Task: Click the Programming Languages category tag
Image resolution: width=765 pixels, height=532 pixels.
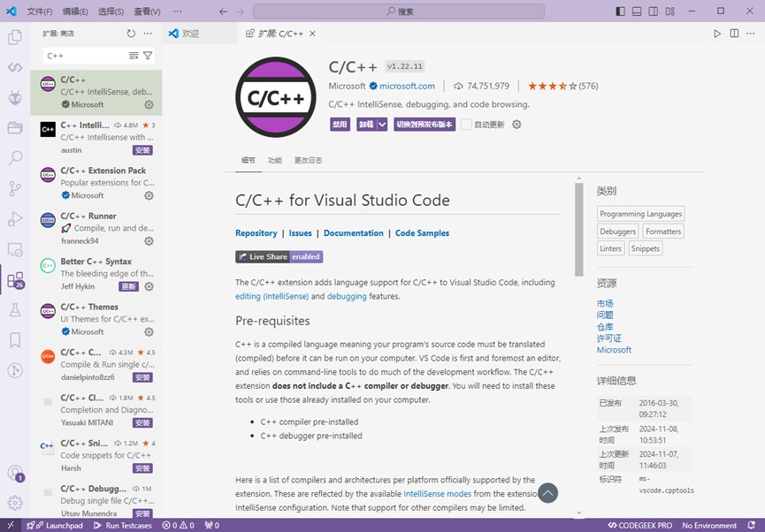Action: click(x=640, y=214)
